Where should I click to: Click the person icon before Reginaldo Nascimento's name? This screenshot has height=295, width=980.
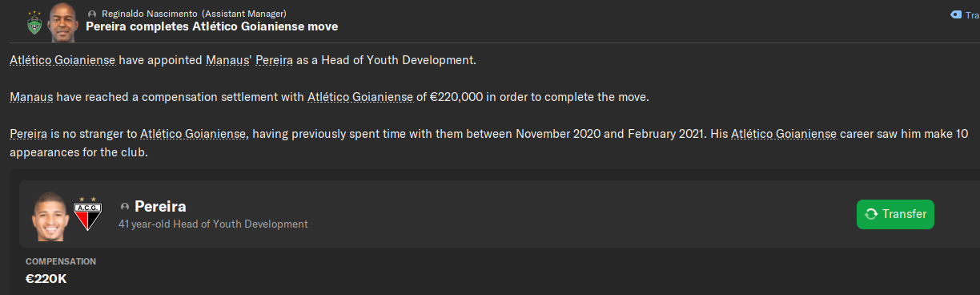92,14
